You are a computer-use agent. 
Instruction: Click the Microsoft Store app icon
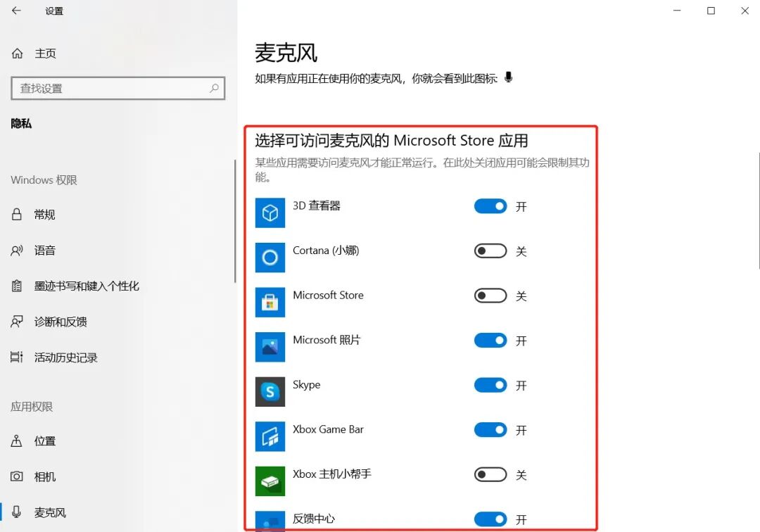[270, 303]
